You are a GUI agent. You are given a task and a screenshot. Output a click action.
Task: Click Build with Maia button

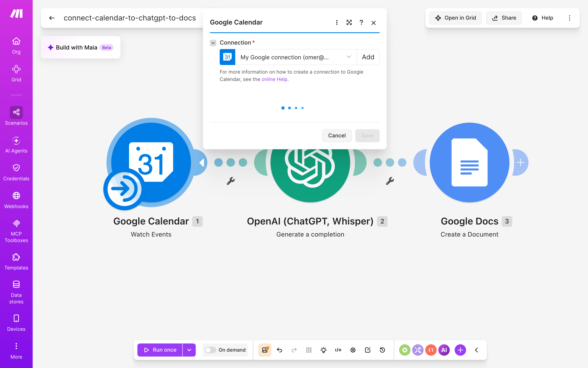(x=81, y=47)
